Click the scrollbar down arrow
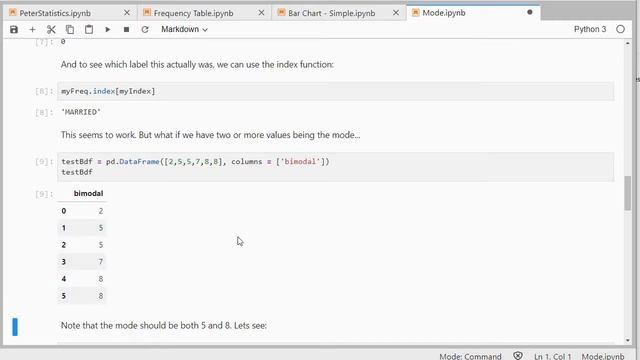 pos(627,340)
